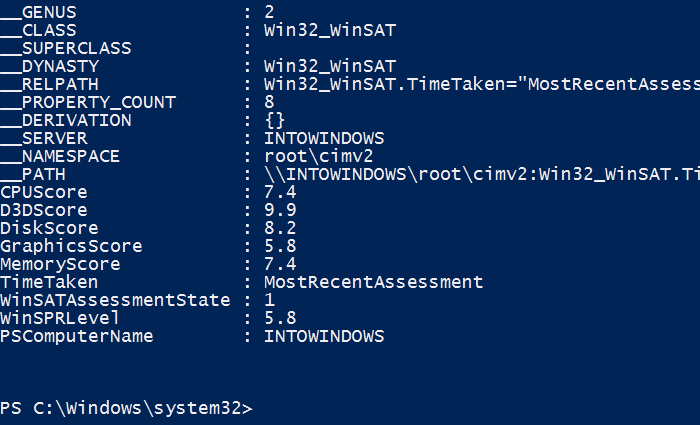Click the D3DScore value 9.9
700x425 pixels.
pyautogui.click(x=281, y=210)
